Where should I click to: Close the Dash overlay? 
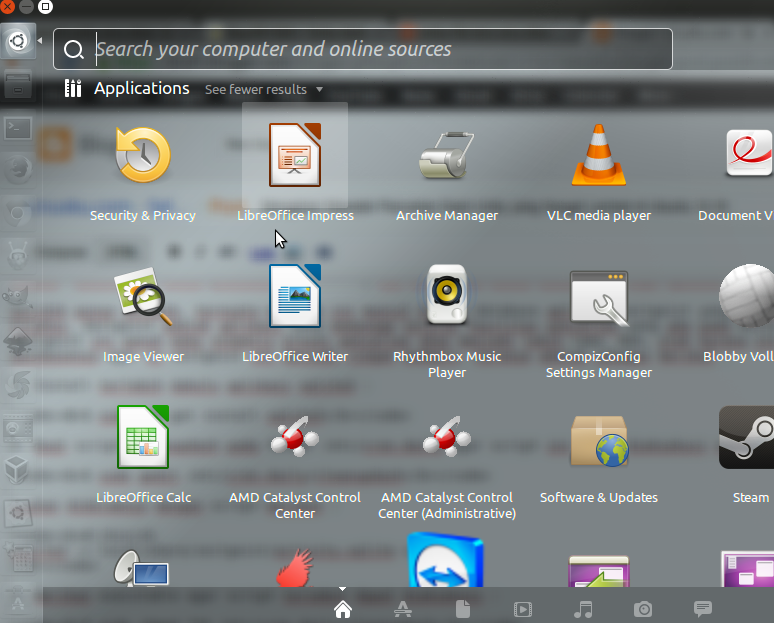(x=7, y=7)
